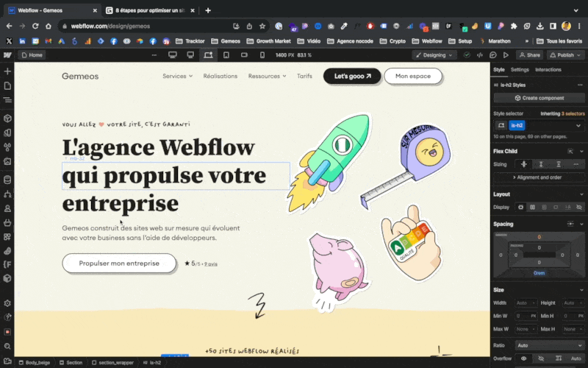Switch to the Settings tab
Image resolution: width=588 pixels, height=368 pixels.
click(x=520, y=70)
